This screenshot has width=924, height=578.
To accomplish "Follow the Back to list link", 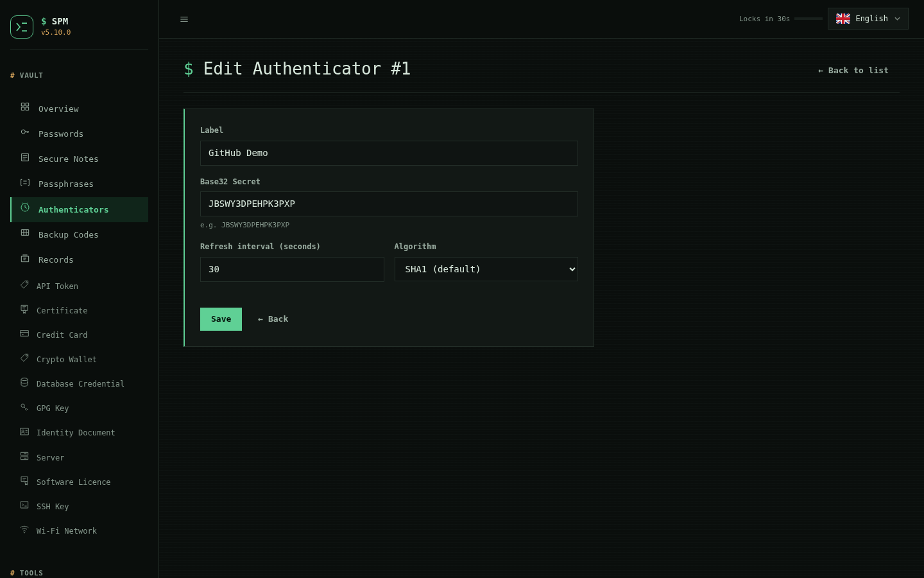I will [853, 71].
